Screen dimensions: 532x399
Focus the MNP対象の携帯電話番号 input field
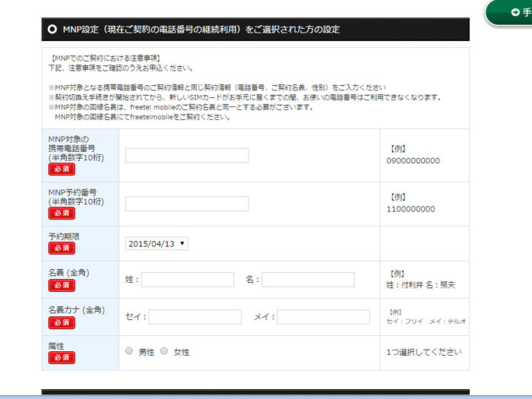tap(187, 155)
